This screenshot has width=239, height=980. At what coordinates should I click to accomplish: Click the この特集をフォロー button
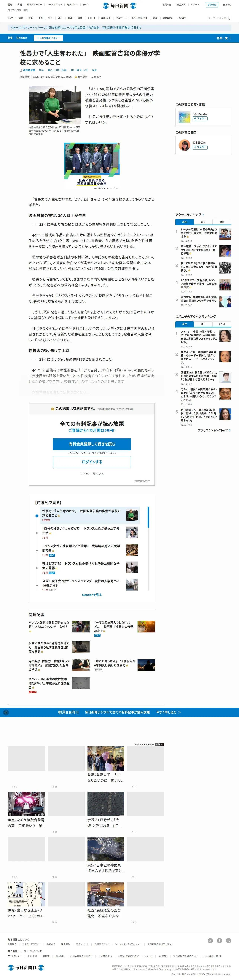tap(48, 38)
